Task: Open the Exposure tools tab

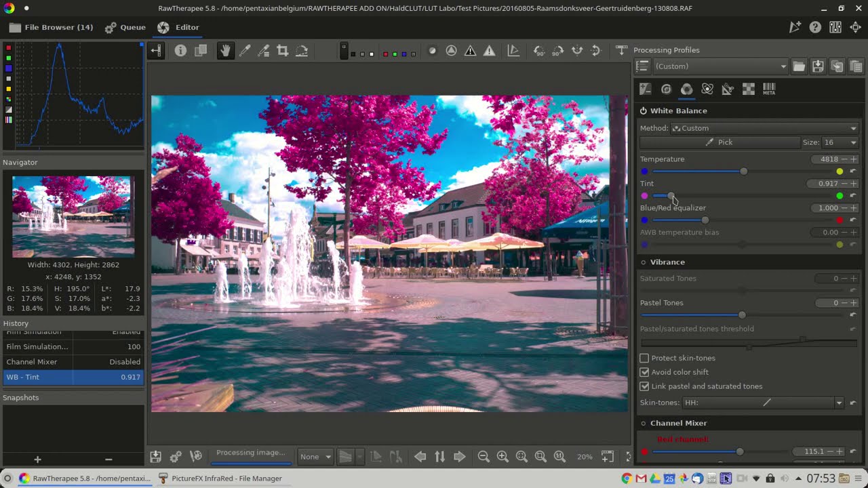Action: pyautogui.click(x=646, y=89)
